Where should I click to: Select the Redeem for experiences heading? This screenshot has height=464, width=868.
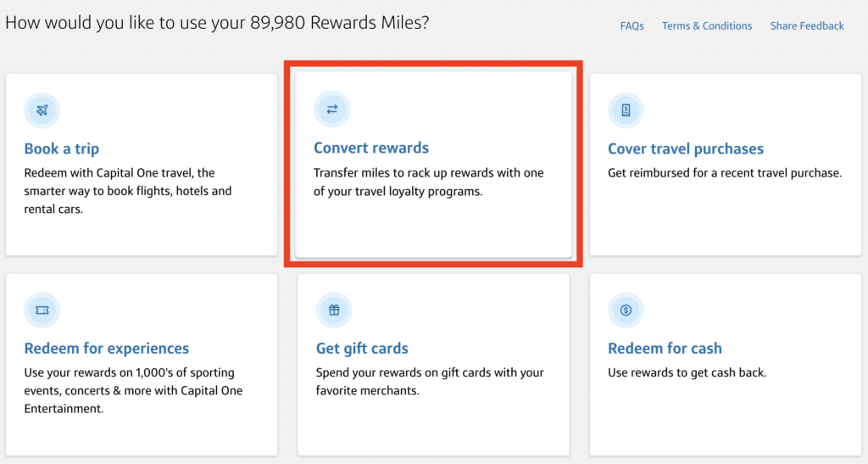pos(107,349)
